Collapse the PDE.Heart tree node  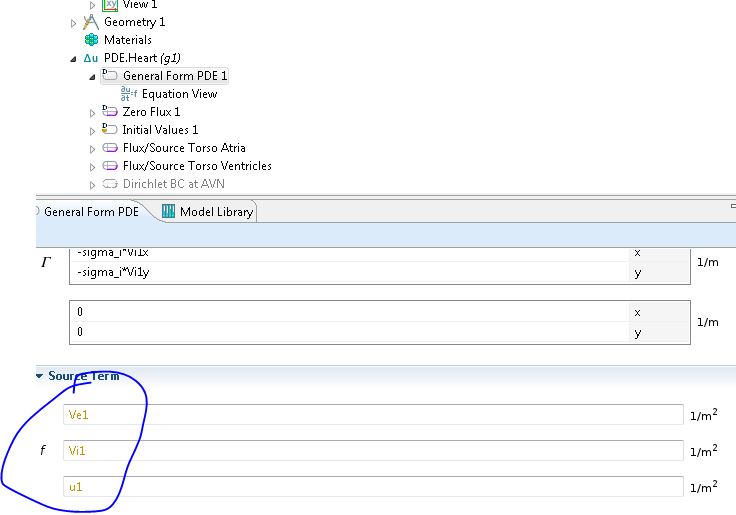73,58
